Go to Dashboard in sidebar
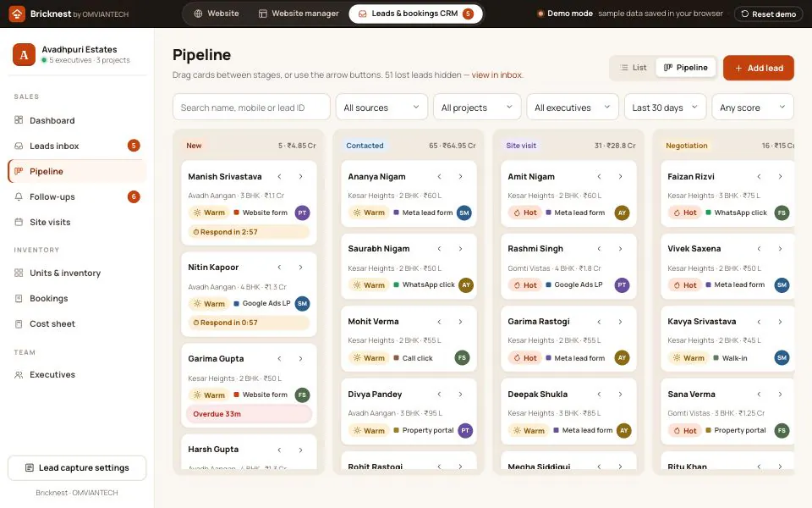The width and height of the screenshot is (812, 508). pyautogui.click(x=77, y=120)
